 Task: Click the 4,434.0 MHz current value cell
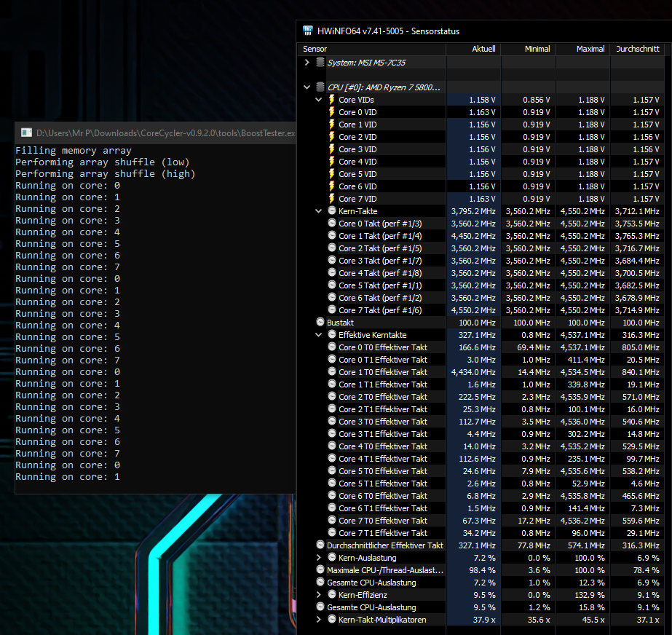coord(473,372)
